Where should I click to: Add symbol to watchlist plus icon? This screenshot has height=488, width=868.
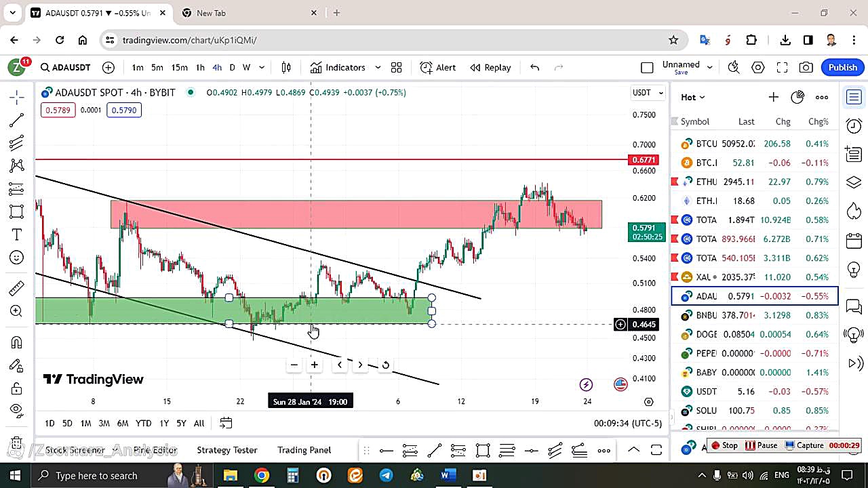(x=773, y=97)
